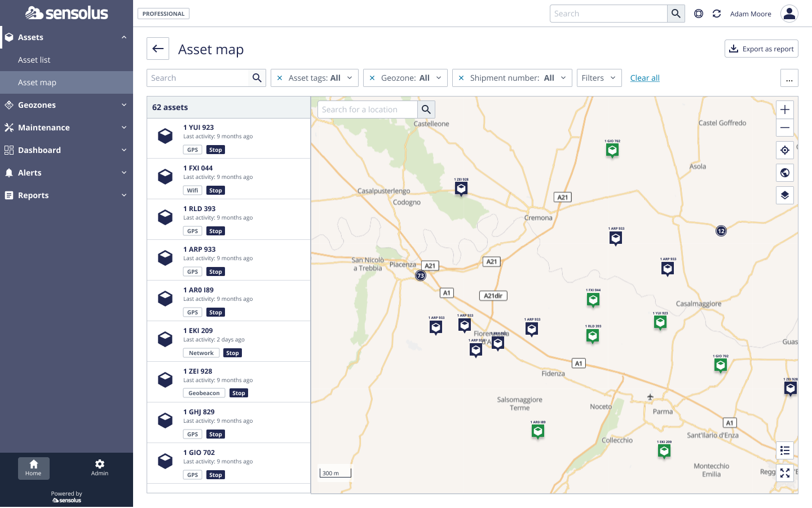The image size is (812, 508).
Task: Click the Search for a location field
Action: pyautogui.click(x=367, y=109)
